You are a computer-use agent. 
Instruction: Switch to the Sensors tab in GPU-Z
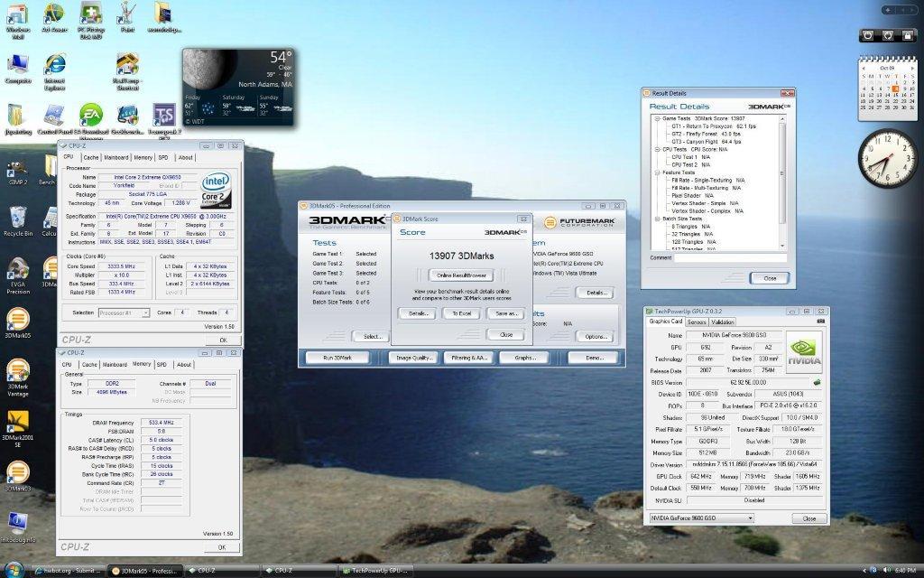click(x=697, y=322)
